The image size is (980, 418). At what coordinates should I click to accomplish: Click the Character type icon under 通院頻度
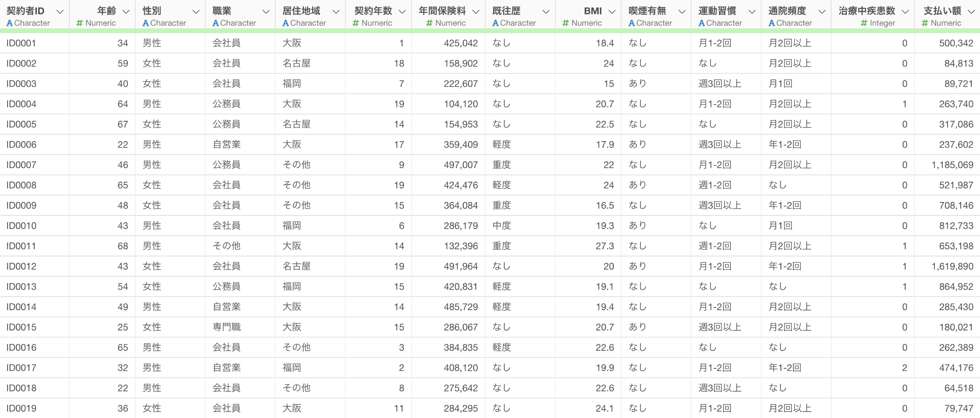772,23
